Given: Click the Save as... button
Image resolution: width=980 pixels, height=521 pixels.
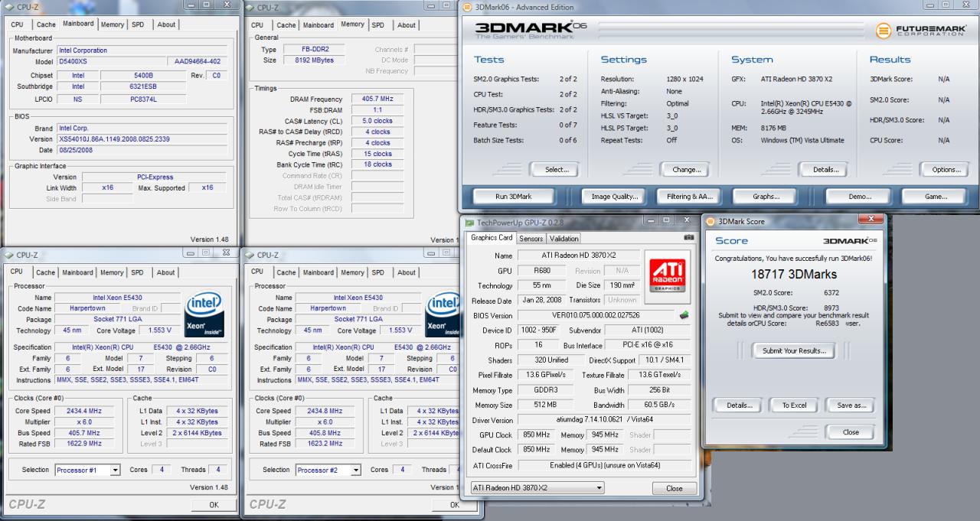Looking at the screenshot, I should pyautogui.click(x=851, y=405).
